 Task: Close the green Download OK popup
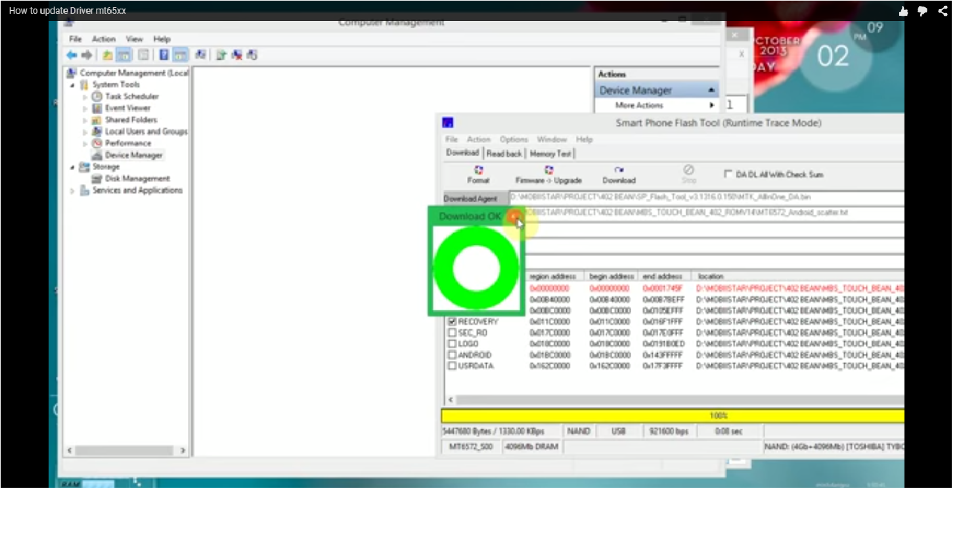click(x=514, y=216)
